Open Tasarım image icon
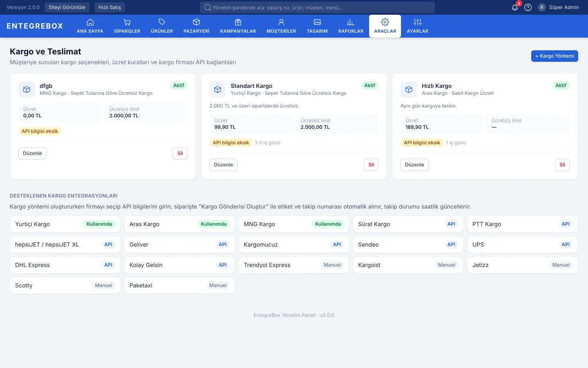 coord(317,22)
